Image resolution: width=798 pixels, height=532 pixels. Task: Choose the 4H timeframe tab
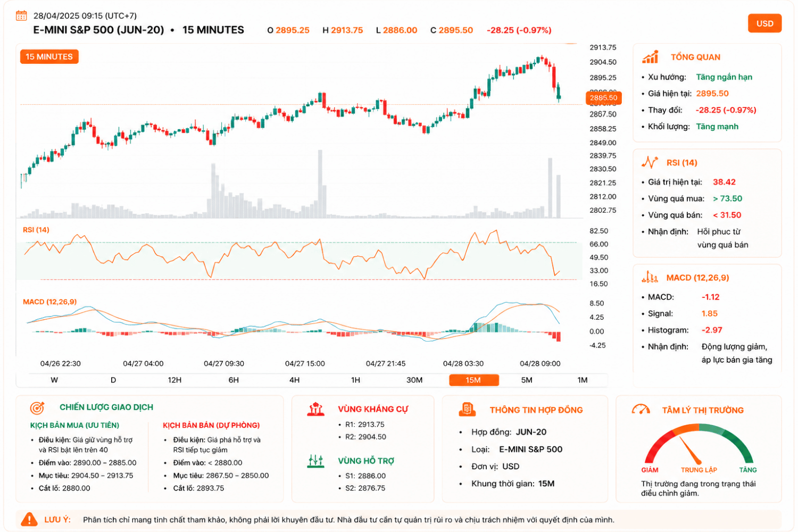pos(295,380)
